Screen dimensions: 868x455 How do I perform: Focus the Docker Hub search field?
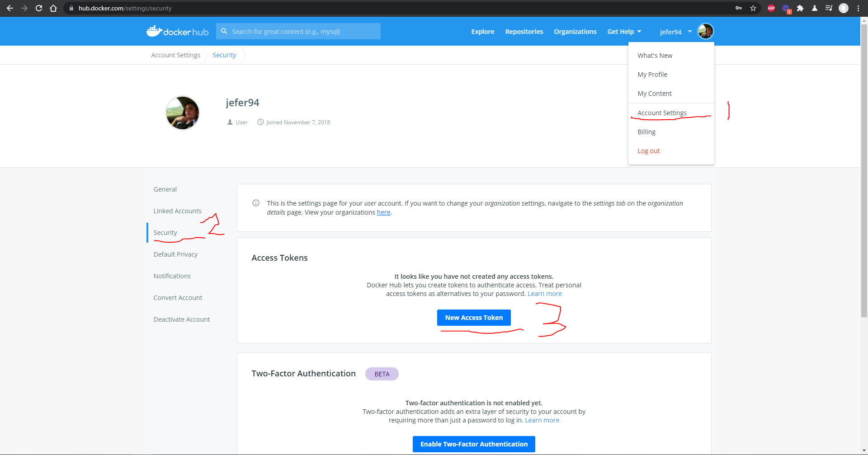coord(298,31)
